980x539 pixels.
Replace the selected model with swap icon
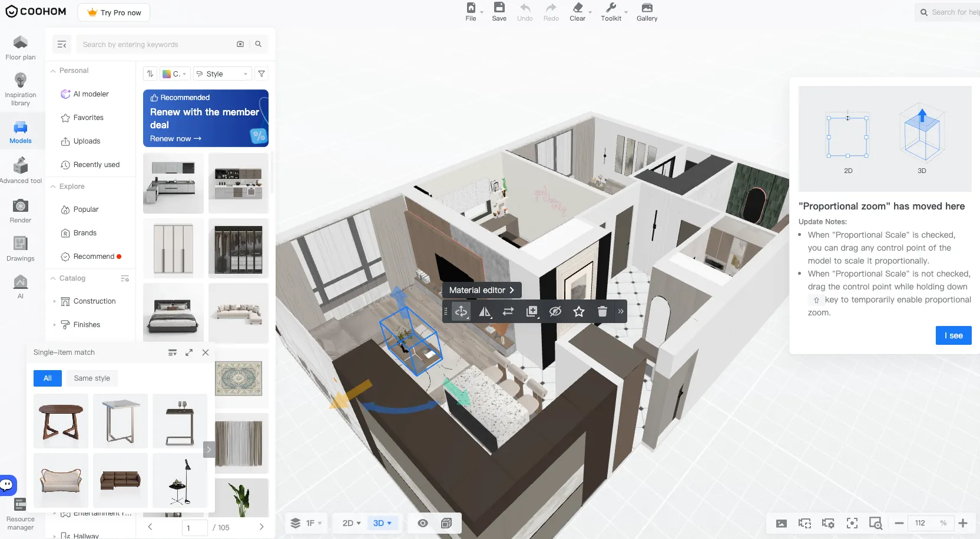(508, 311)
